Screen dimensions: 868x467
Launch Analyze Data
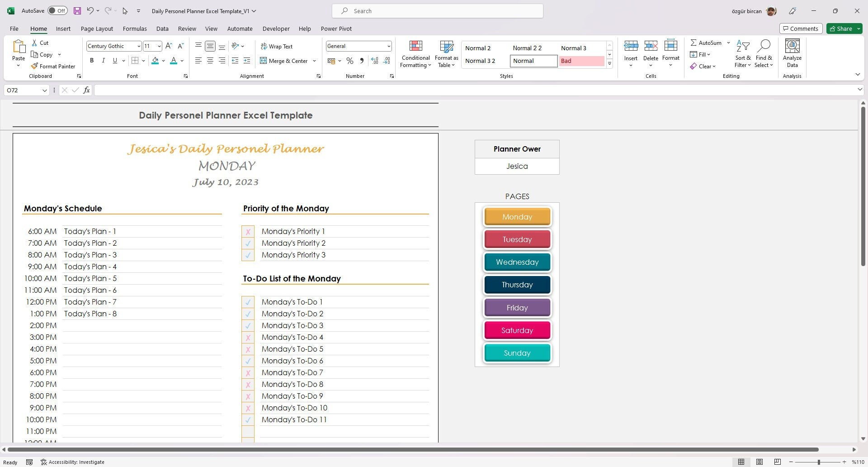tap(792, 53)
